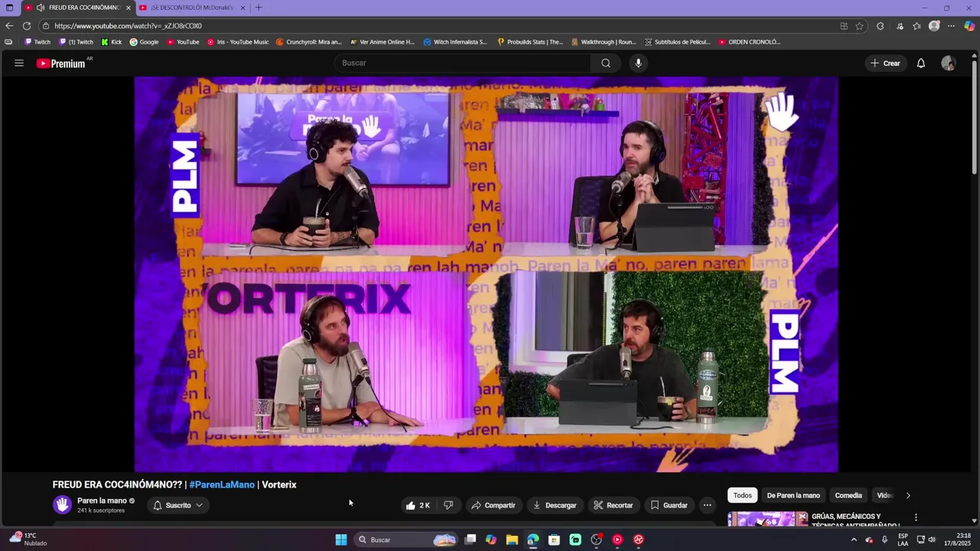The height and width of the screenshot is (551, 980).
Task: Open Copilot icon in browser toolbar
Action: tap(969, 26)
